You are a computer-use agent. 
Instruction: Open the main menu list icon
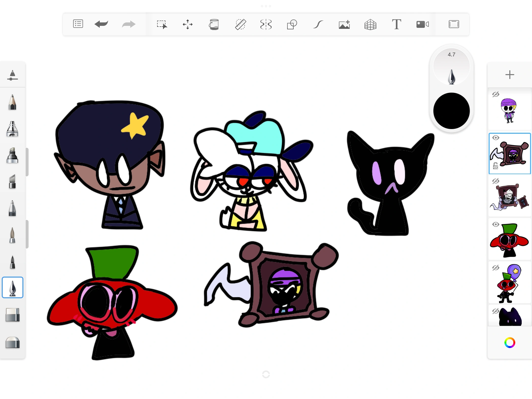pos(78,24)
